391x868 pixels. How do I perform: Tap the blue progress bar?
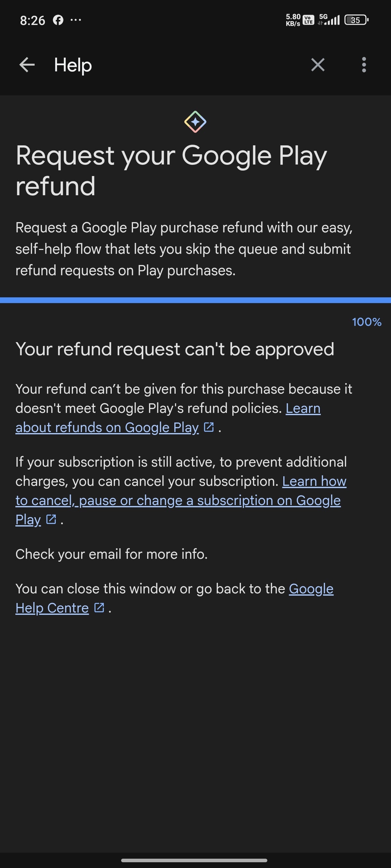tap(195, 300)
